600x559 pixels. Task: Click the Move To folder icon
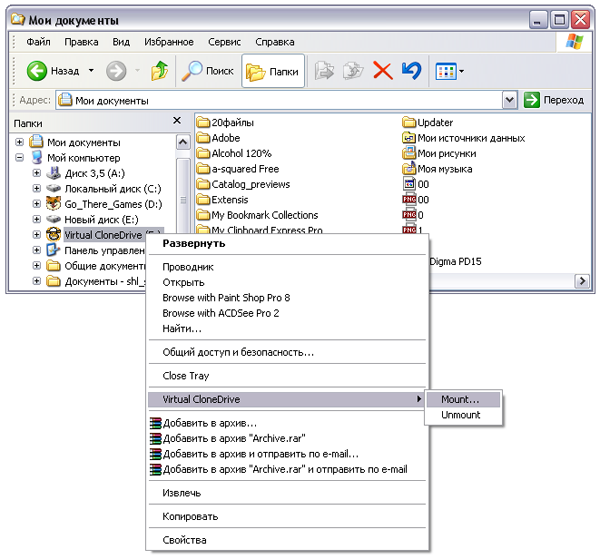(x=324, y=71)
